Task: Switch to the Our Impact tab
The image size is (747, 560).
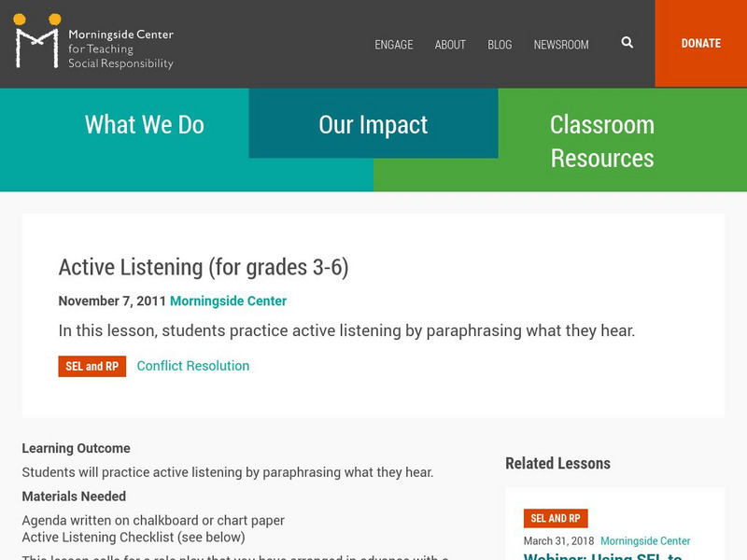Action: (373, 125)
